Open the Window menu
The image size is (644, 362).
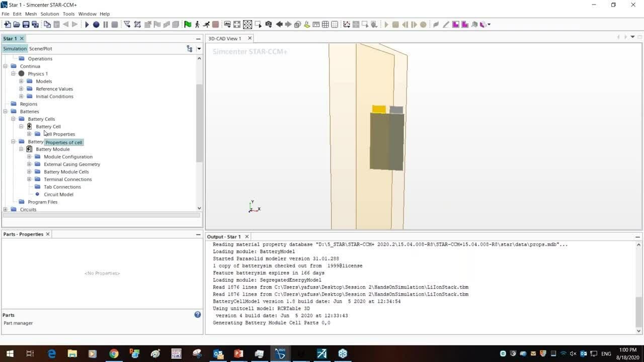[x=88, y=14]
